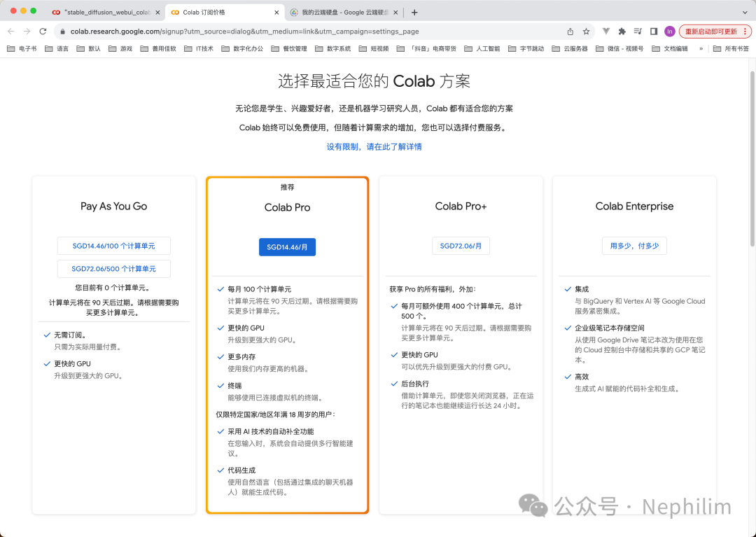This screenshot has width=756, height=537.
Task: Open the 文档编辑 bookmark folder
Action: (670, 49)
